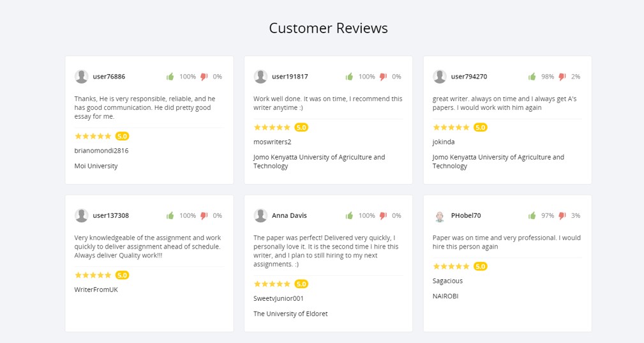Open writer moswriters2's profile

273,142
